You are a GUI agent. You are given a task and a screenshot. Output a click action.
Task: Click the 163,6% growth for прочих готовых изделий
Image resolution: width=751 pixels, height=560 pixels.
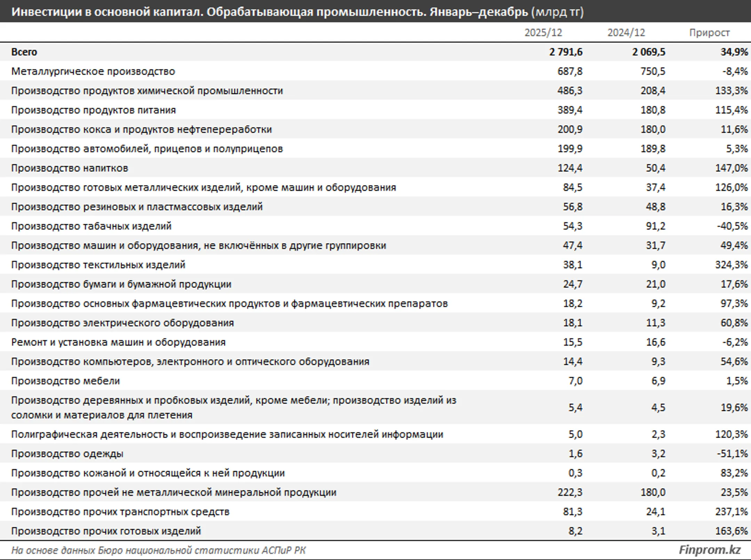[731, 531]
